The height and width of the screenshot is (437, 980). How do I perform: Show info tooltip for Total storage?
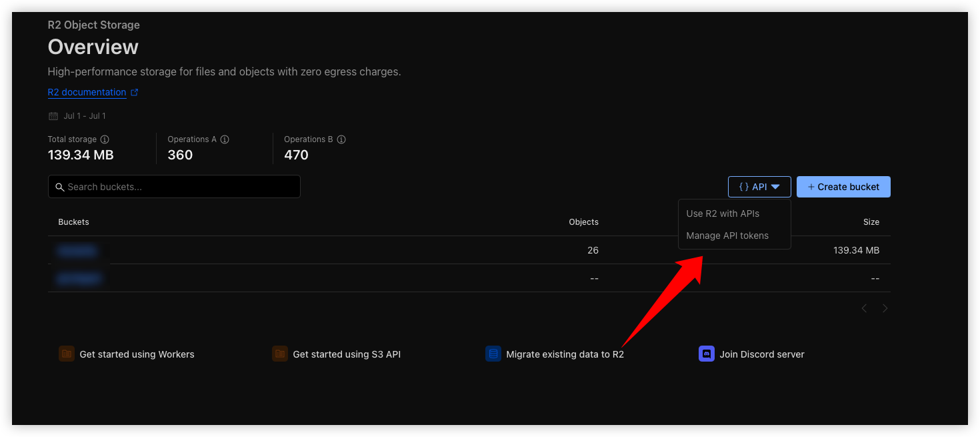click(x=105, y=139)
